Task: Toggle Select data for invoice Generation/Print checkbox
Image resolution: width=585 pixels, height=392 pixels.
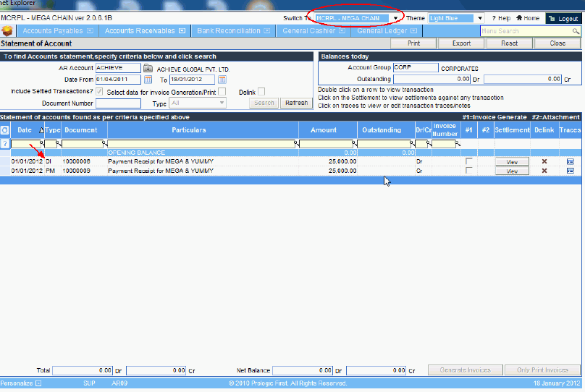Action: tap(100, 92)
